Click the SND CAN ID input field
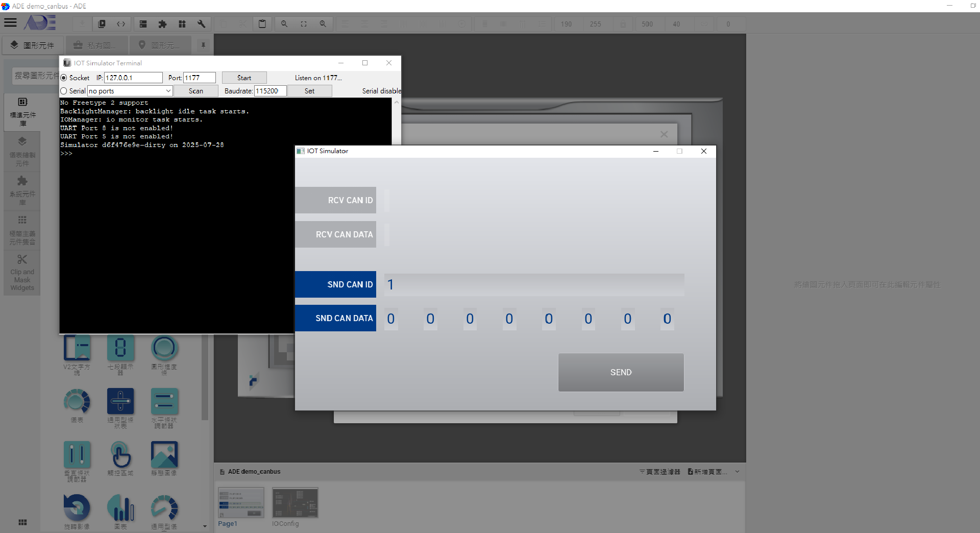 tap(534, 284)
